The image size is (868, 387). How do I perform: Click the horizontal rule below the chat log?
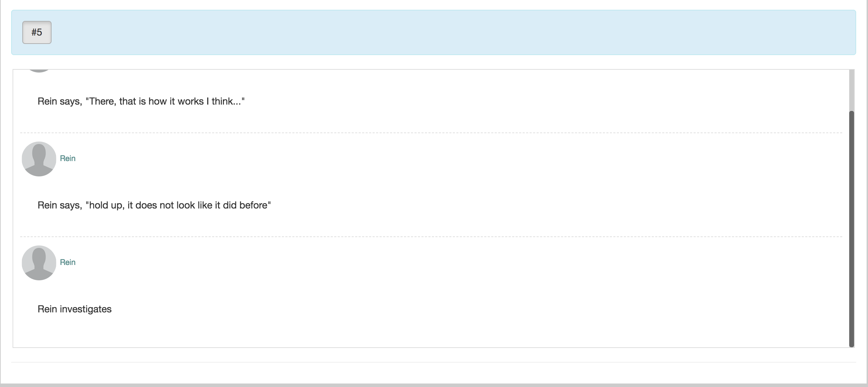(x=433, y=362)
